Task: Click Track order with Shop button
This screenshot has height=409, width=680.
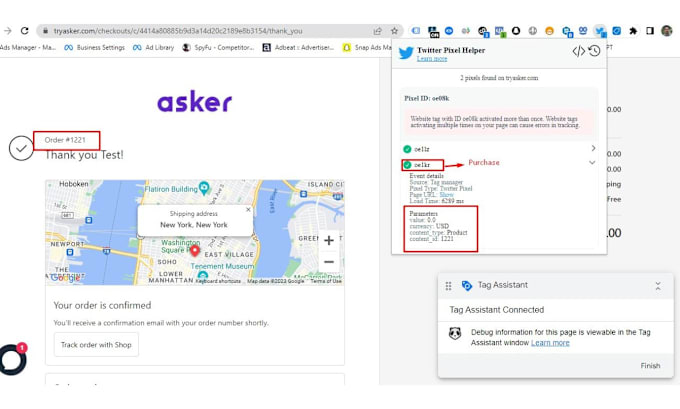Action: 96,345
